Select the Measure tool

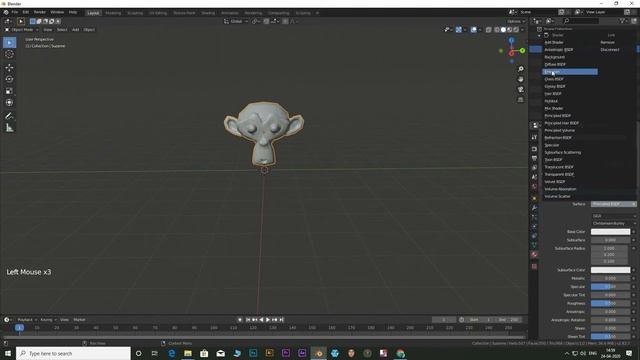click(9, 128)
